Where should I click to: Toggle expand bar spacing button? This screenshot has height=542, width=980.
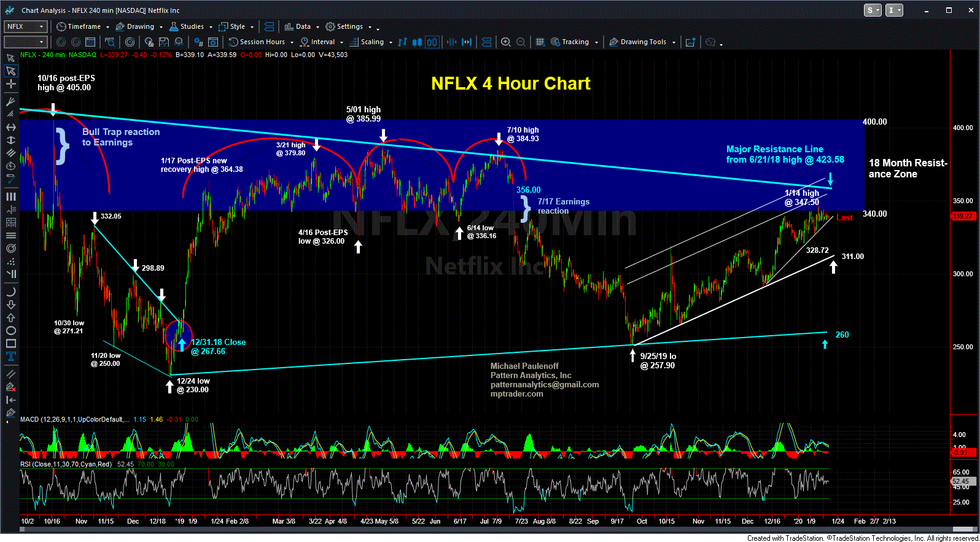467,42
